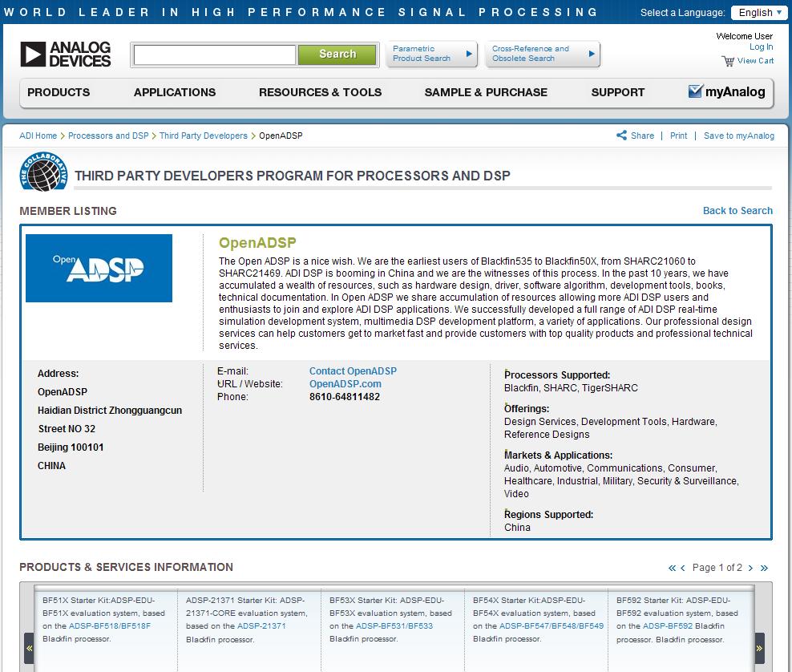This screenshot has height=672, width=792.
Task: Click into the search text field
Action: pyautogui.click(x=215, y=55)
